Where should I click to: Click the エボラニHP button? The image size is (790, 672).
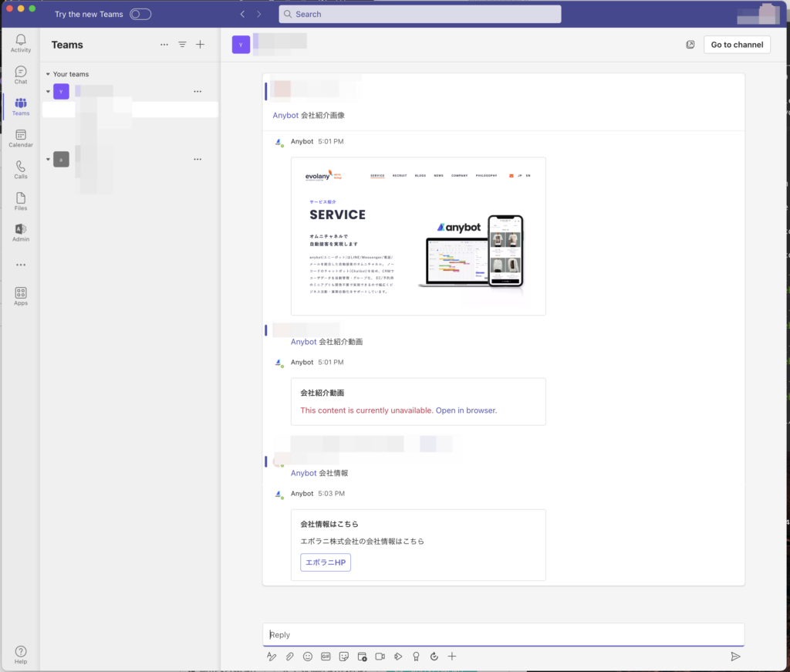pyautogui.click(x=326, y=562)
